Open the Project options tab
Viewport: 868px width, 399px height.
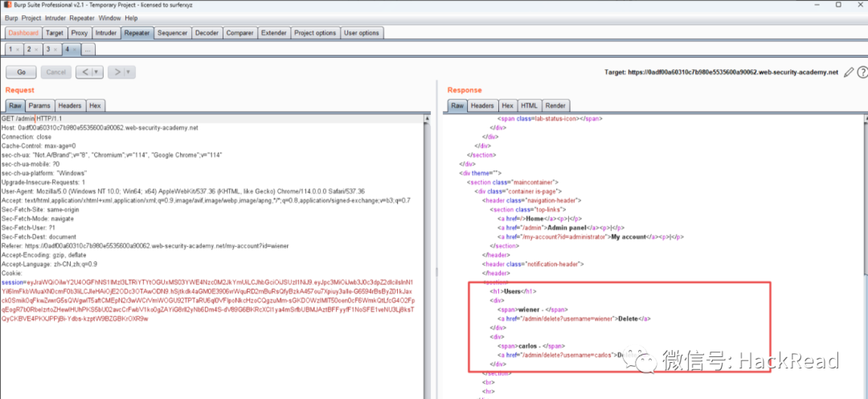pyautogui.click(x=315, y=33)
